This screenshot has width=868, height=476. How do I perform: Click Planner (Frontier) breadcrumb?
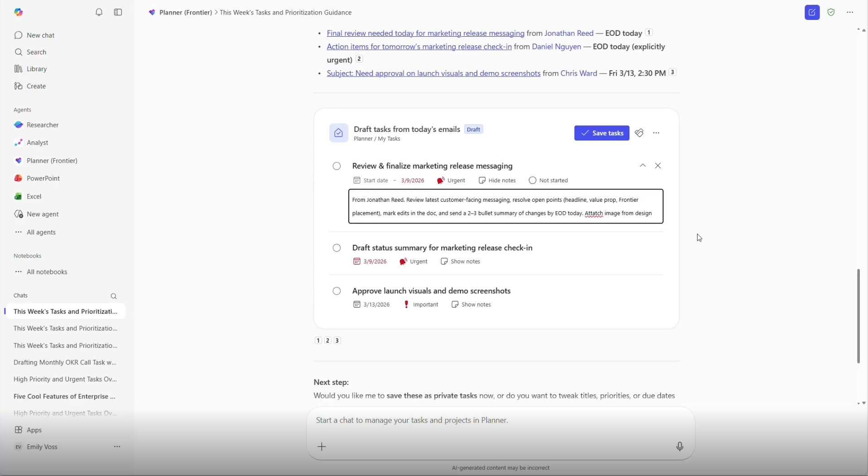pyautogui.click(x=186, y=13)
